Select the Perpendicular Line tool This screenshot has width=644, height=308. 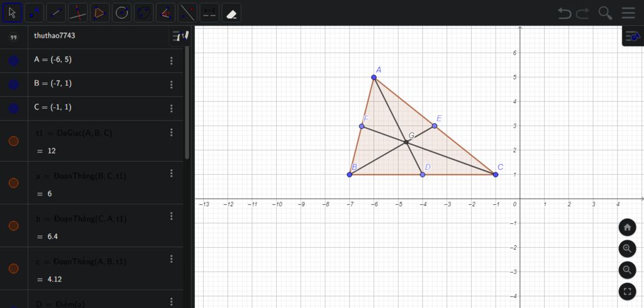(77, 13)
